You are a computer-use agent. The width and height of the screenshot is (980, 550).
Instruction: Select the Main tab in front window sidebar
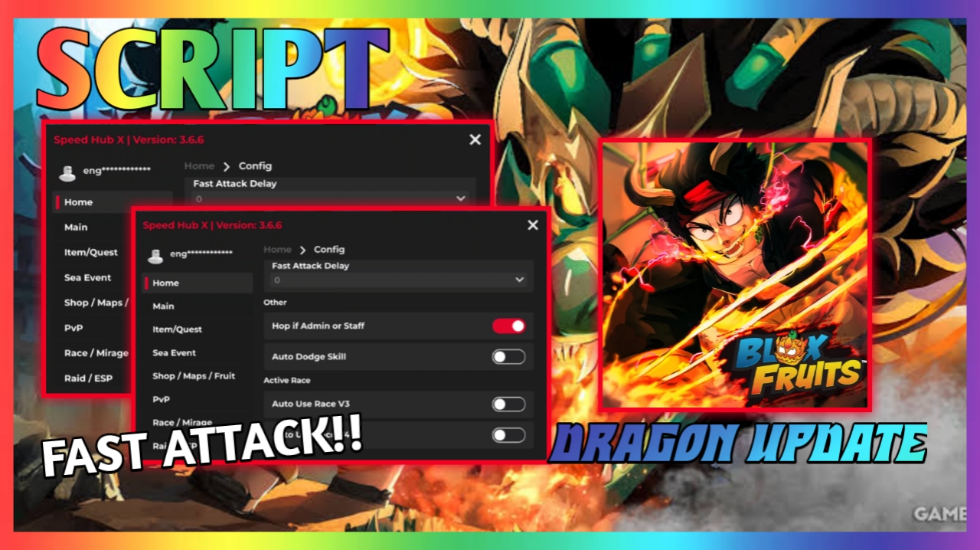coord(163,306)
